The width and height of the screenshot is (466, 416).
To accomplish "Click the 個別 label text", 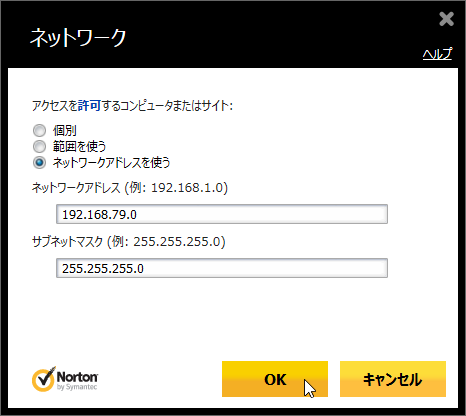I will [x=65, y=130].
